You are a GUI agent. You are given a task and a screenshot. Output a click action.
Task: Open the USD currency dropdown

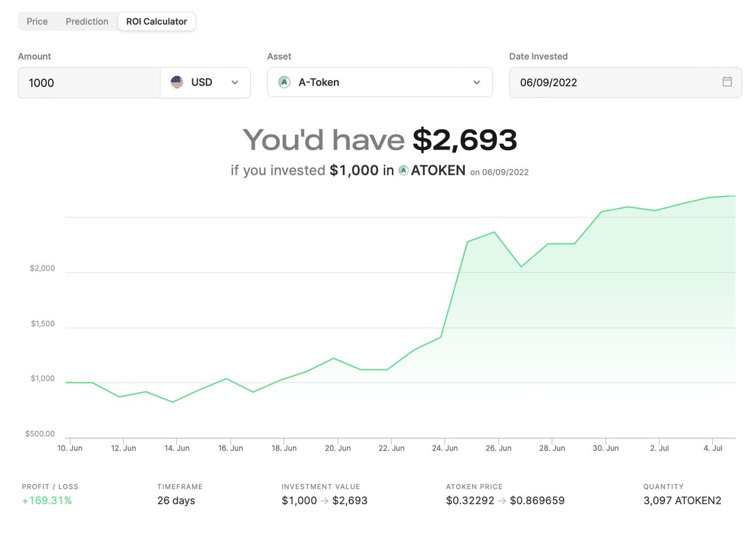point(205,83)
